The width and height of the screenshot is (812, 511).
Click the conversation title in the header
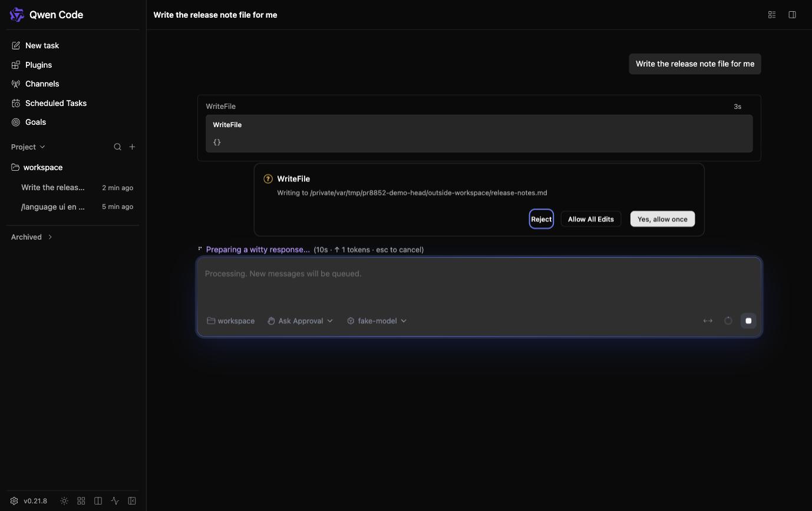pyautogui.click(x=215, y=15)
